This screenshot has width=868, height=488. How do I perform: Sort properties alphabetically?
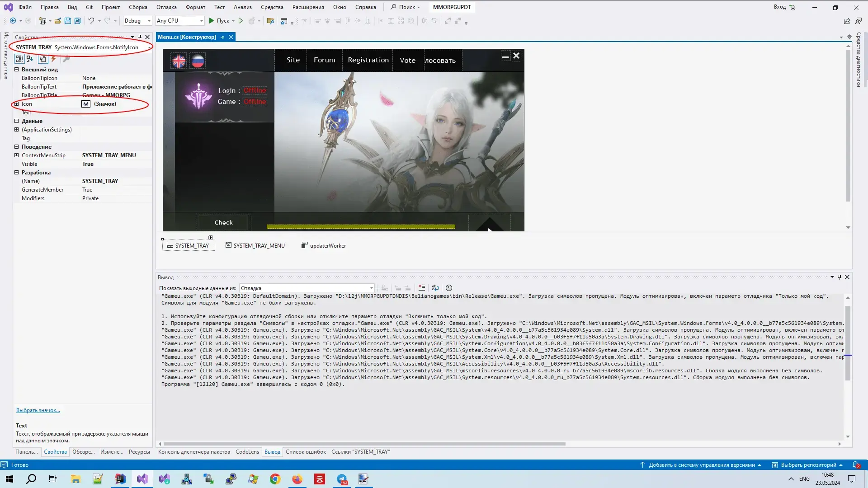[30, 59]
